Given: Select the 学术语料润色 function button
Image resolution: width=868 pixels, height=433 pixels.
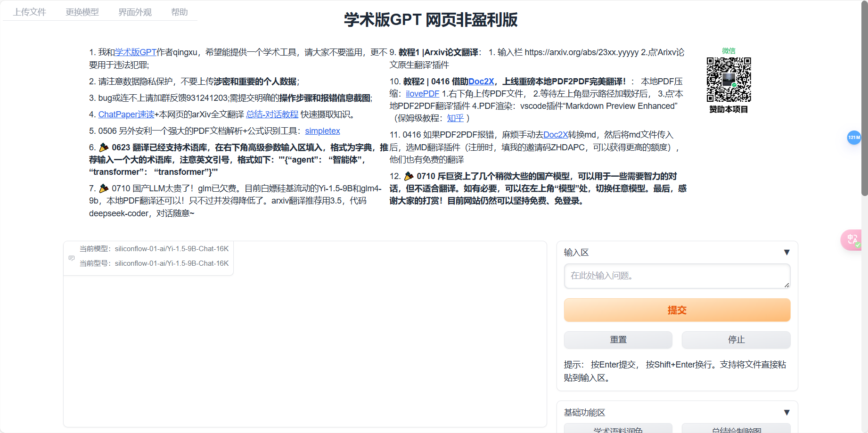Looking at the screenshot, I should [x=618, y=430].
